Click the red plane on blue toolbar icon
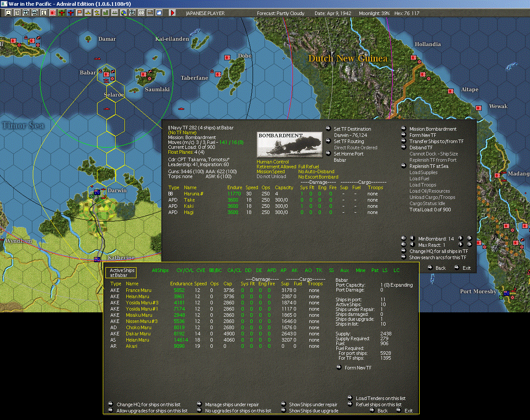This screenshot has height=420, width=530. (70, 13)
